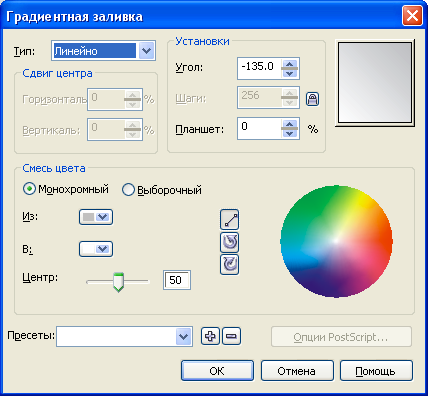Click the gradient preview box
This screenshot has height=396, width=428.
click(375, 83)
